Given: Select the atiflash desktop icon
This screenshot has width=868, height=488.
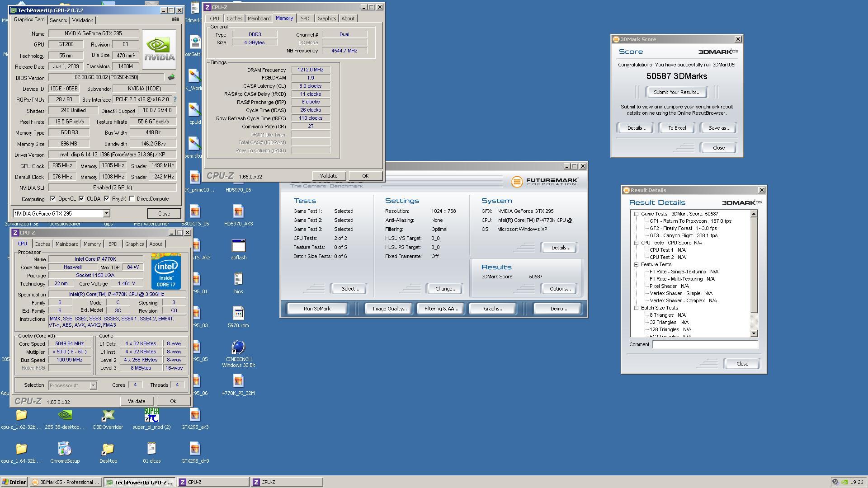Looking at the screenshot, I should (238, 249).
